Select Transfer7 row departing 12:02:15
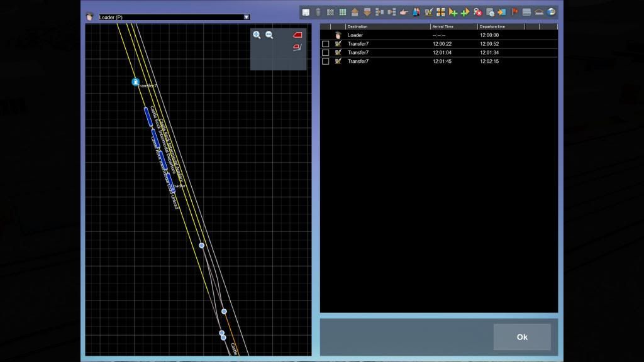The image size is (644, 362). (x=438, y=61)
